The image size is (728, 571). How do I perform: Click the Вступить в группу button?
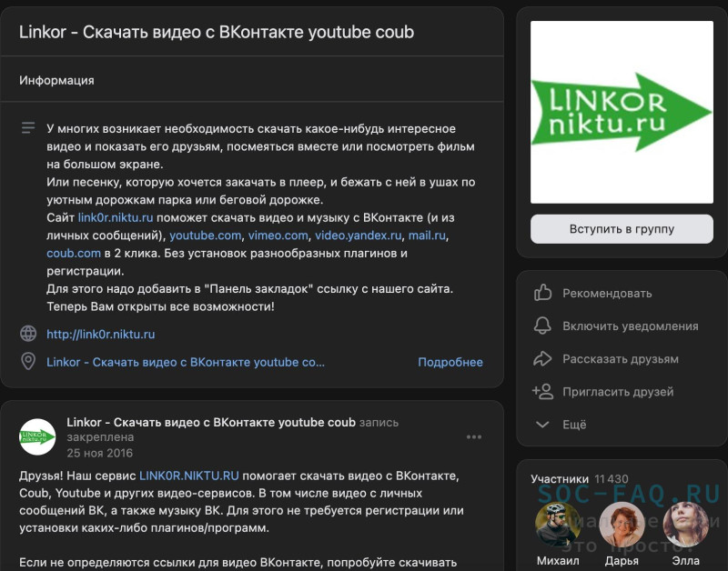click(622, 229)
